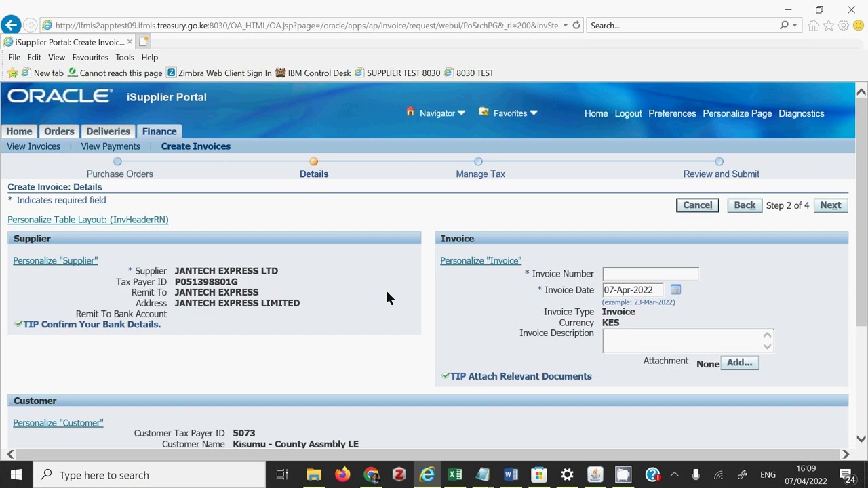Click the Windows taskbar search box
868x488 pixels.
pos(149,475)
